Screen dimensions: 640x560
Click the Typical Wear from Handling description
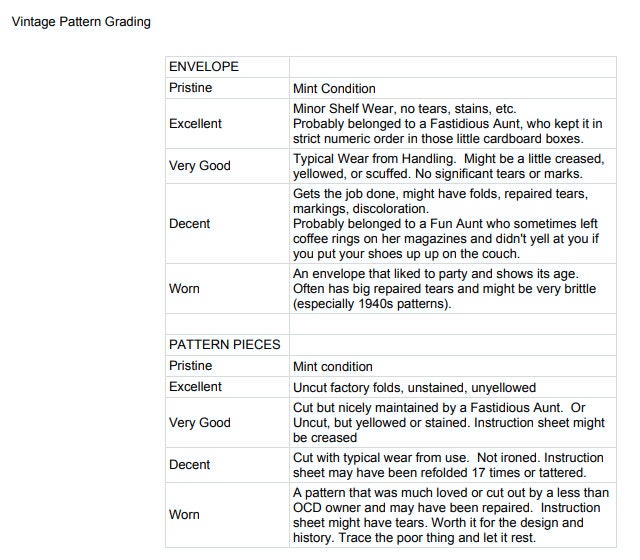[448, 166]
